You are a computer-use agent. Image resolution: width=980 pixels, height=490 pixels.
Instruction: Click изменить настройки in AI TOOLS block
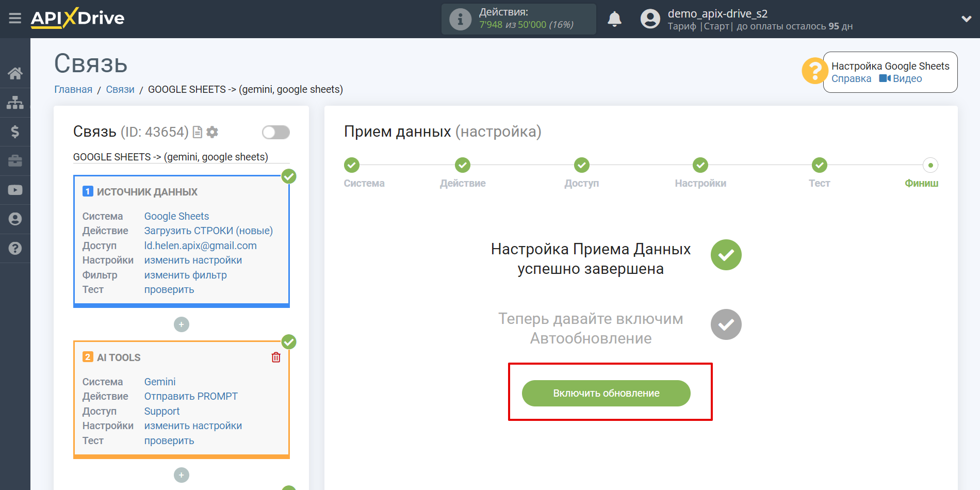[193, 426]
